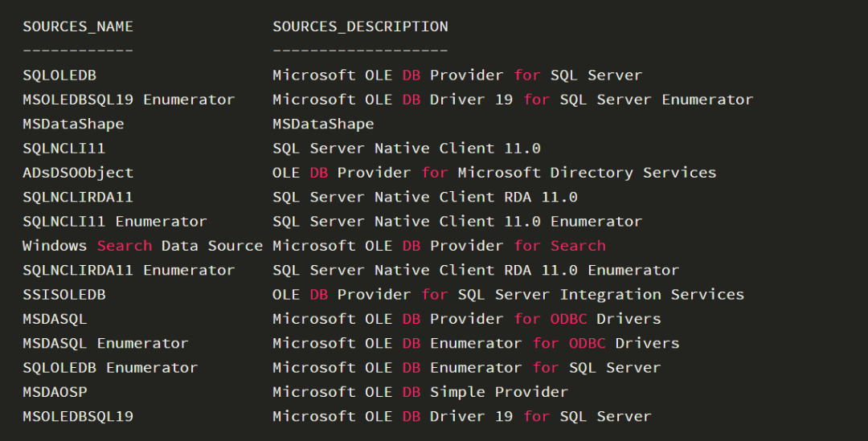Select the MSDAOSP source name

pos(55,392)
